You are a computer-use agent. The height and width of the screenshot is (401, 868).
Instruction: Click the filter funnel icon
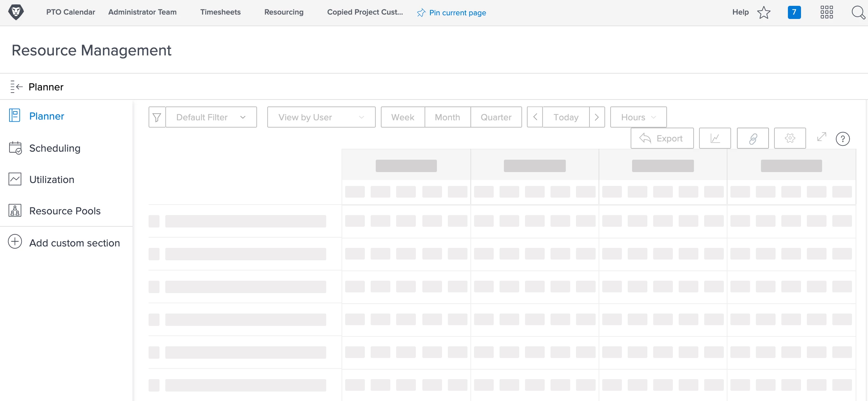(157, 117)
